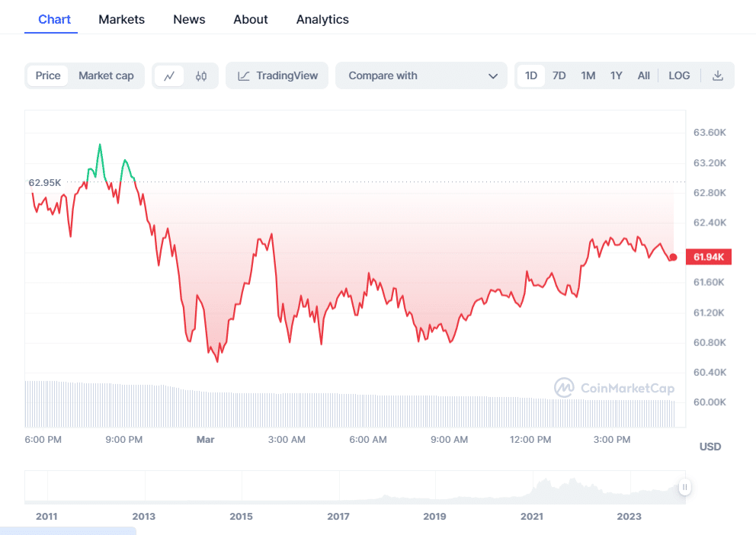The height and width of the screenshot is (535, 756).
Task: Select the 1Y time range
Action: pyautogui.click(x=616, y=75)
